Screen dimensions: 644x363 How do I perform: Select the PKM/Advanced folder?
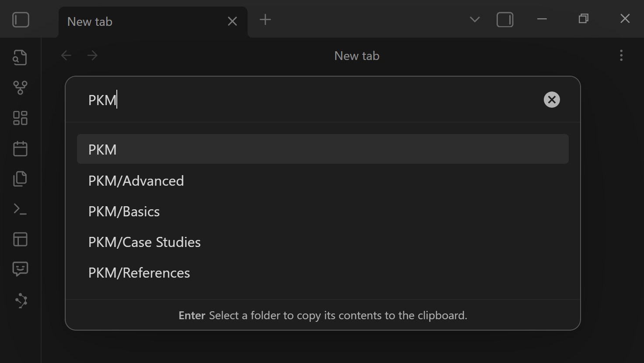pos(136,180)
